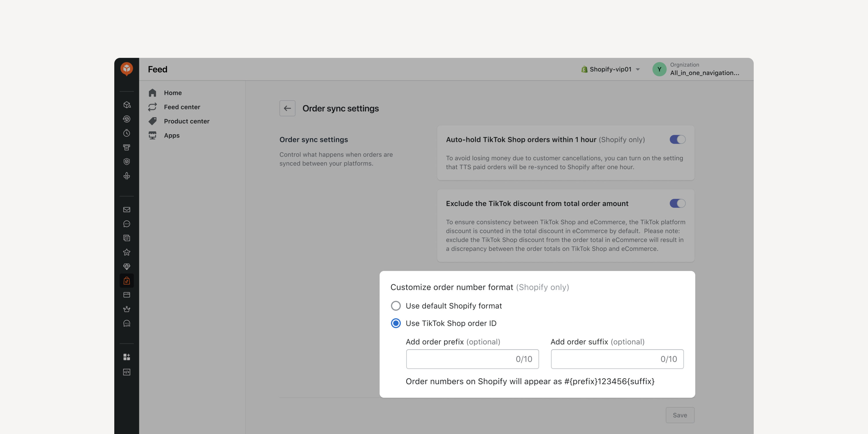Focus the Add order prefix field
This screenshot has height=434, width=868.
point(472,359)
